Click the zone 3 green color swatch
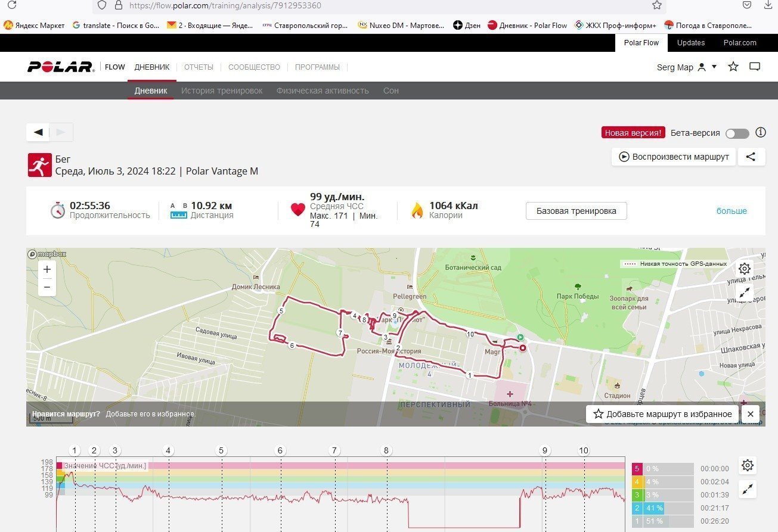This screenshot has width=778, height=532. (637, 495)
